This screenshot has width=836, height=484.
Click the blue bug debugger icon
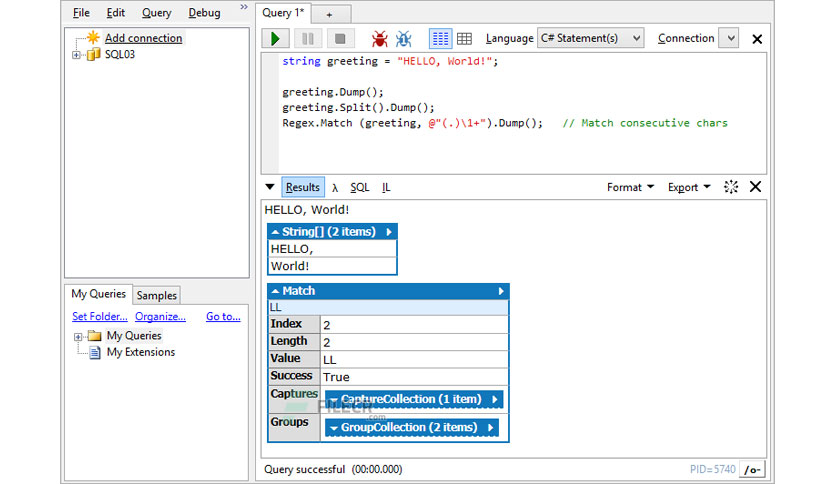404,39
